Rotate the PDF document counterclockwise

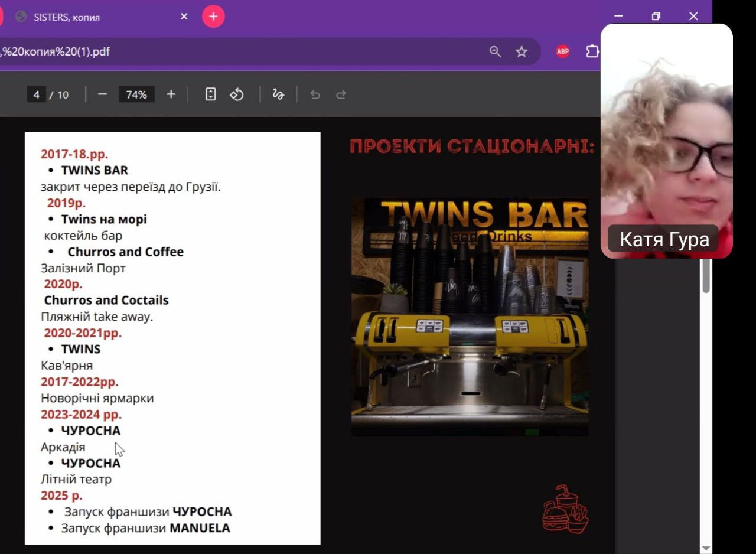[237, 94]
